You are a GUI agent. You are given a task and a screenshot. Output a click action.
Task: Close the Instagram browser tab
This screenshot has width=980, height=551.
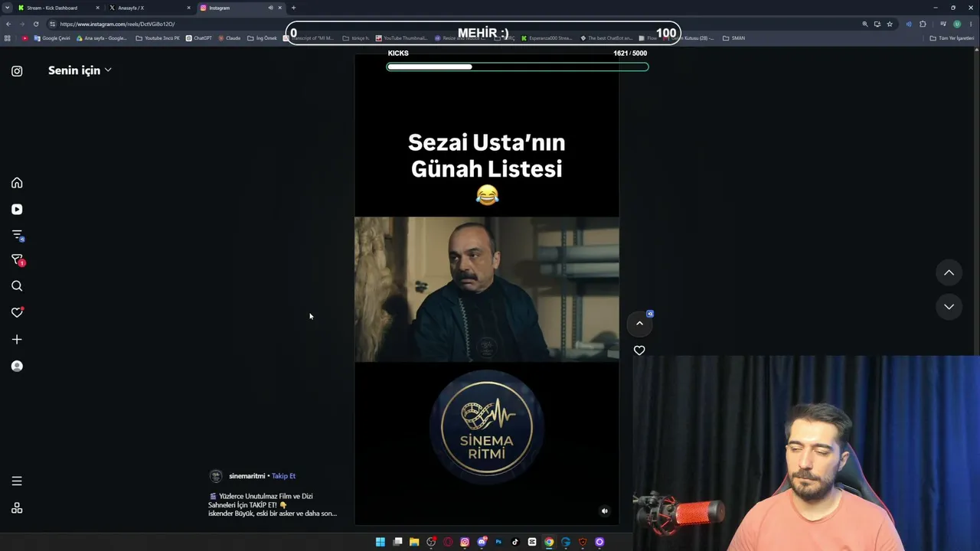279,8
